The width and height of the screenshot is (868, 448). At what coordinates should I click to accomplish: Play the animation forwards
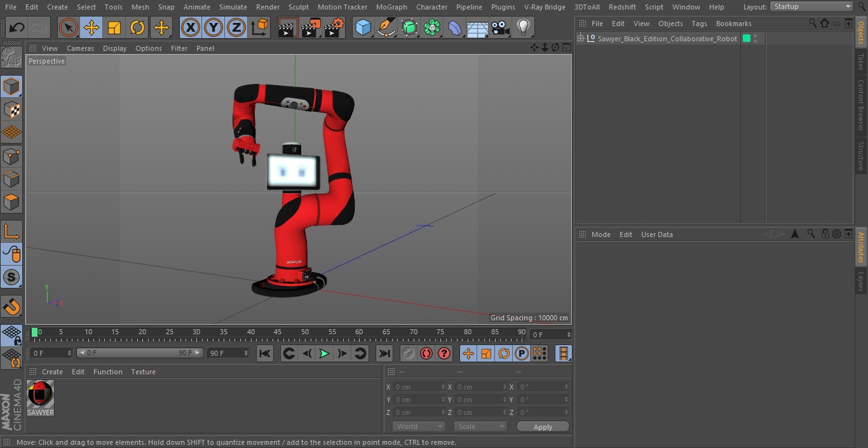coord(324,353)
